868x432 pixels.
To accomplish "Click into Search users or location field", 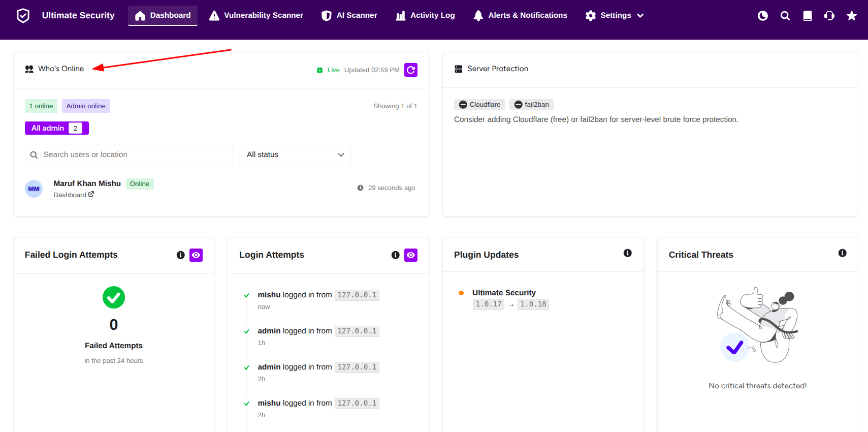I will tap(129, 155).
